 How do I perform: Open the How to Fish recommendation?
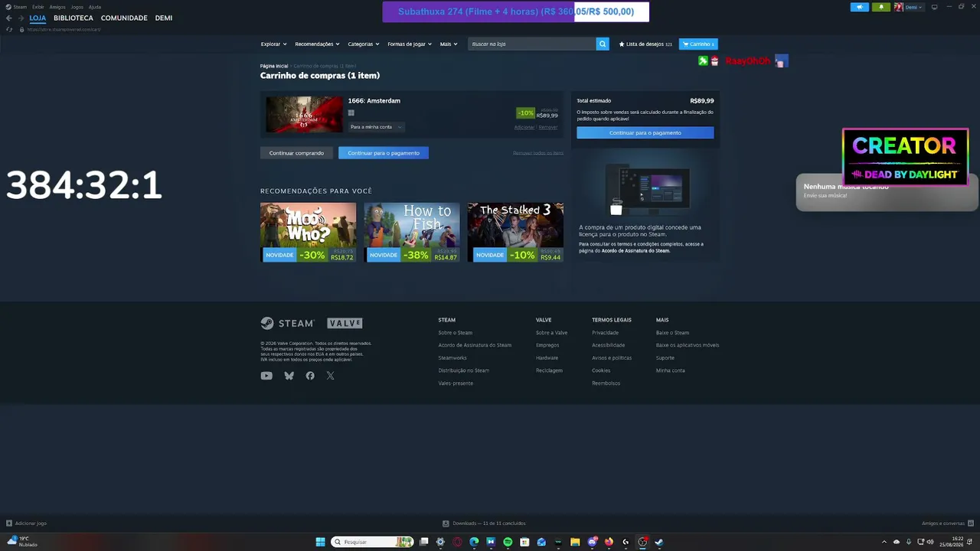412,232
